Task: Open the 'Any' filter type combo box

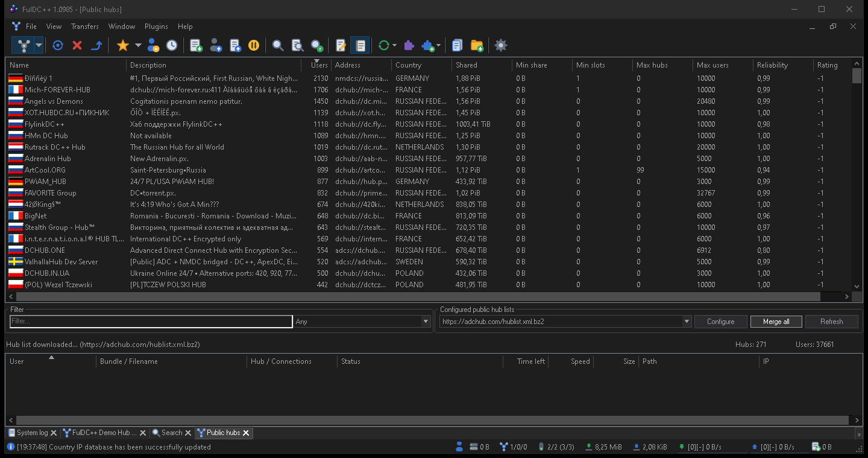Action: point(362,322)
